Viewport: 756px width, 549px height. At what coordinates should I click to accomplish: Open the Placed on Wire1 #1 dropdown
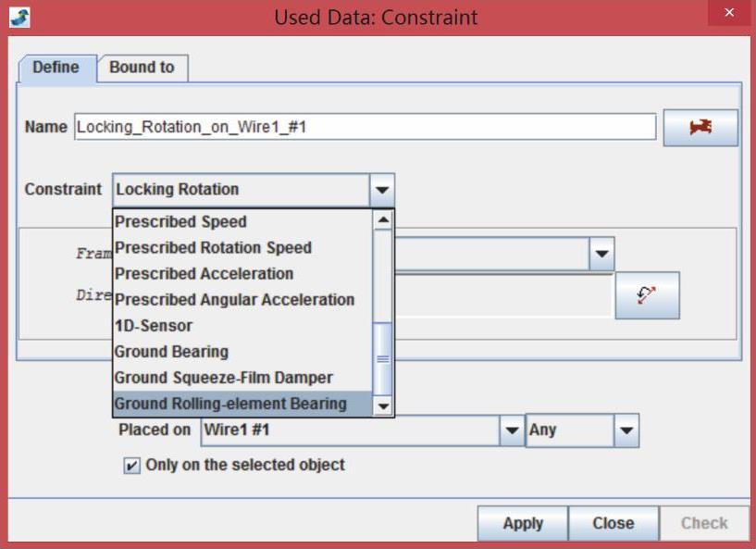coord(512,430)
